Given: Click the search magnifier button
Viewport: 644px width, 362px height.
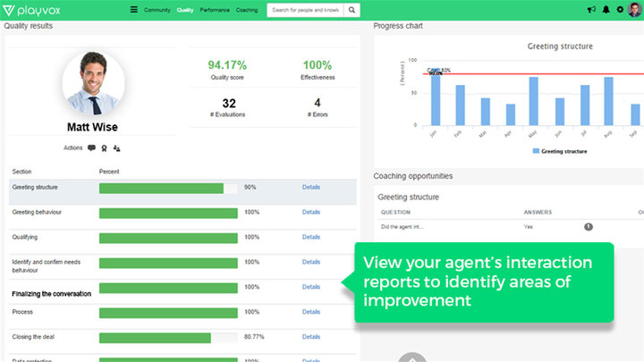Looking at the screenshot, I should (x=352, y=10).
